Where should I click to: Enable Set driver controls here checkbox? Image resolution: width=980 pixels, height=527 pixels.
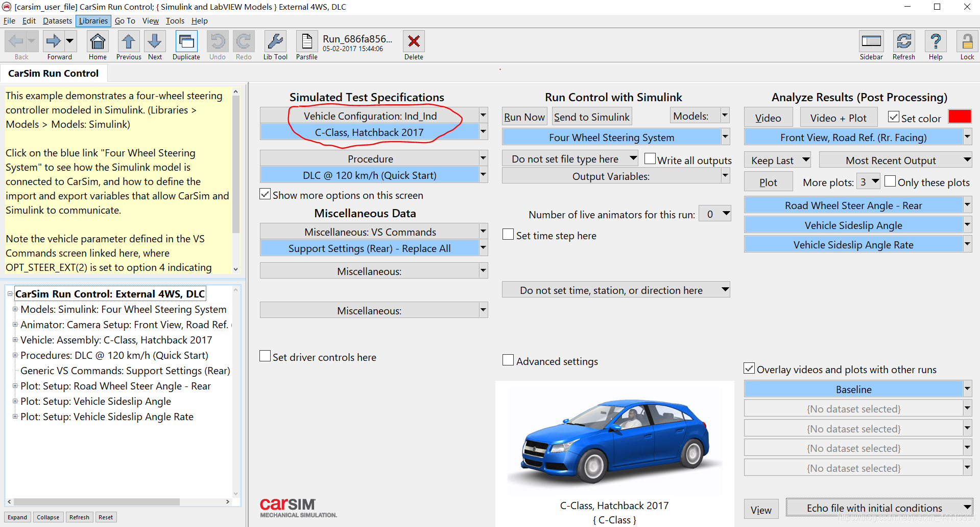coord(265,356)
